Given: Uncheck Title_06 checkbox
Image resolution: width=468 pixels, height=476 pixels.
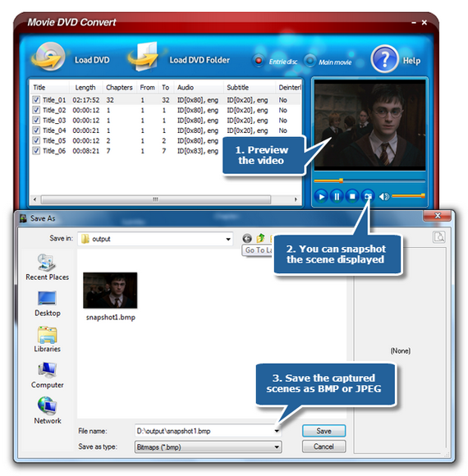Looking at the screenshot, I should pos(36,150).
